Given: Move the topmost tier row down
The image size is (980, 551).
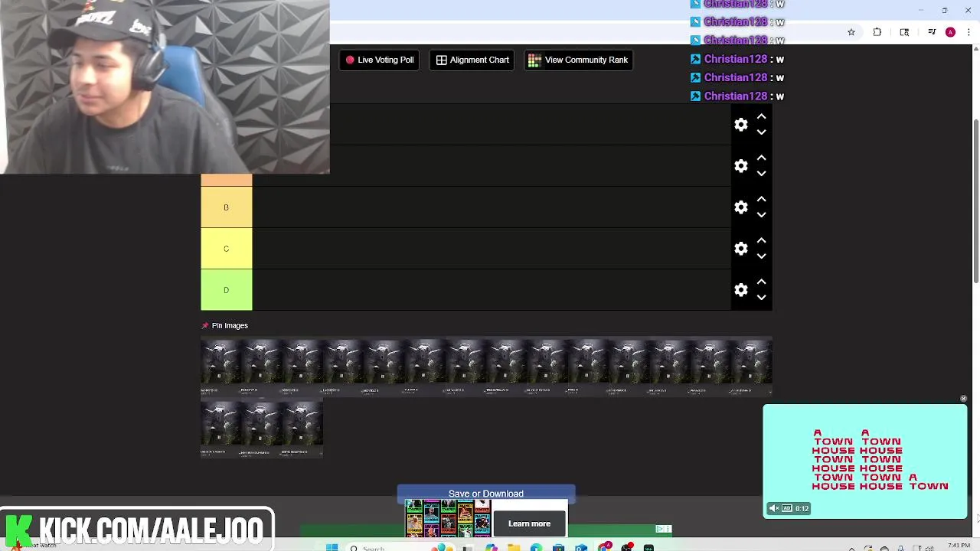Looking at the screenshot, I should pos(761,132).
